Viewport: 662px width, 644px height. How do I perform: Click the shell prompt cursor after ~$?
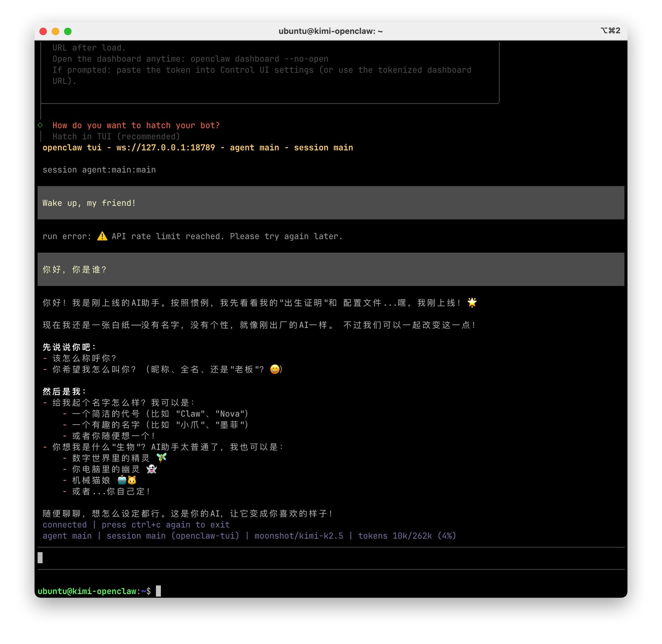[158, 591]
